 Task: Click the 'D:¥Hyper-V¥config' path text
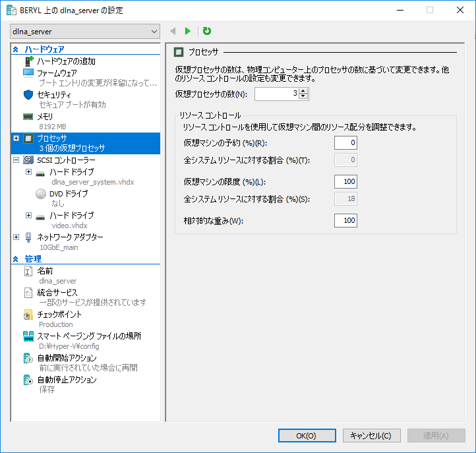pyautogui.click(x=69, y=346)
